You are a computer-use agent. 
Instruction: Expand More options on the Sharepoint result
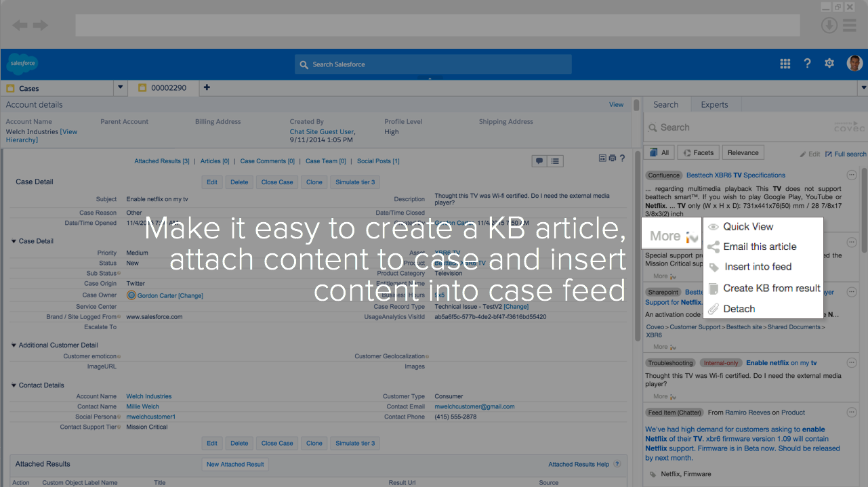click(x=662, y=347)
